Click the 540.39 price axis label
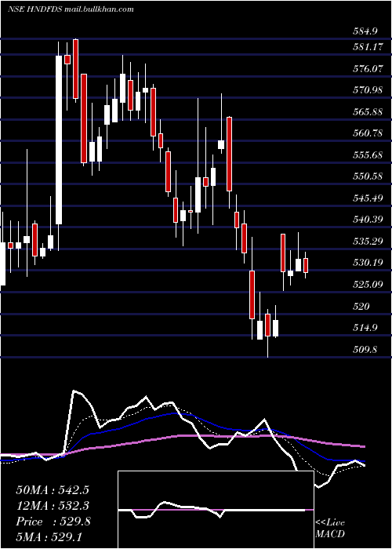The width and height of the screenshot is (392, 549). [368, 220]
